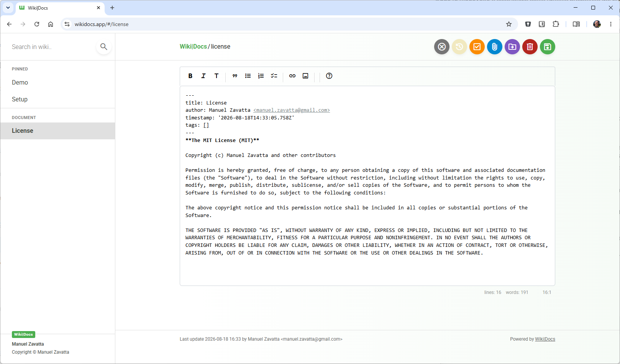Go back to the previous page
The width and height of the screenshot is (620, 364).
[x=9, y=24]
